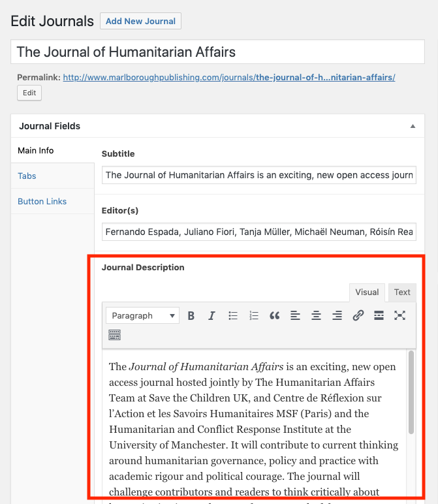This screenshot has height=504, width=438.
Task: Toggle bold formatting in editor toolbar
Action: [x=191, y=315]
